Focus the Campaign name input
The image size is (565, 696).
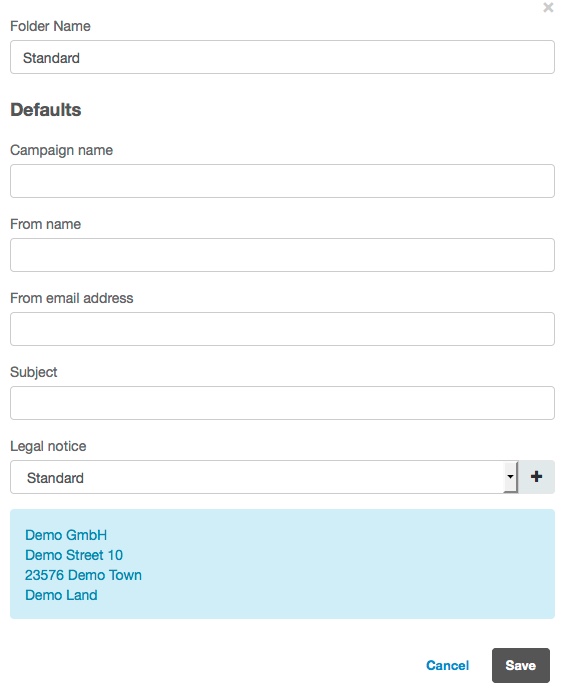282,181
